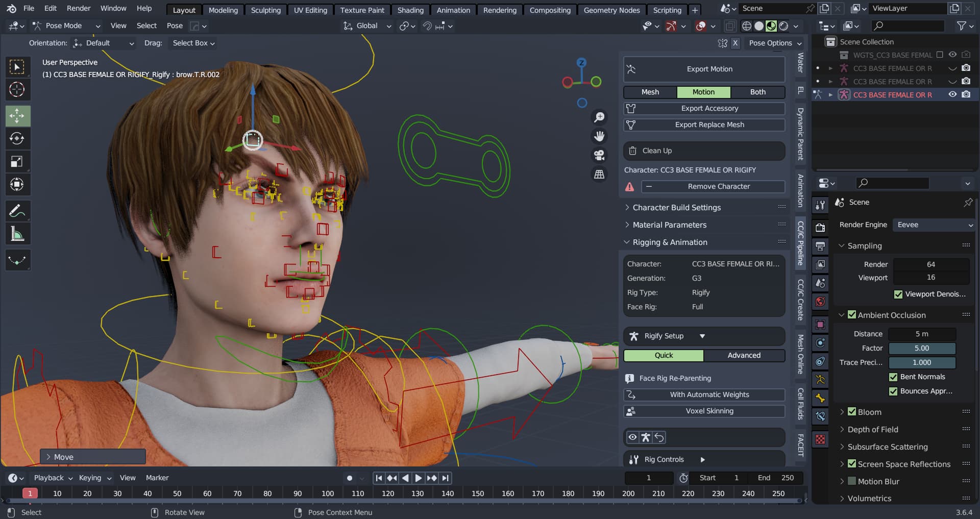Screen dimensions: 980x519
Task: Open Tool properties tab icon
Action: (x=820, y=205)
